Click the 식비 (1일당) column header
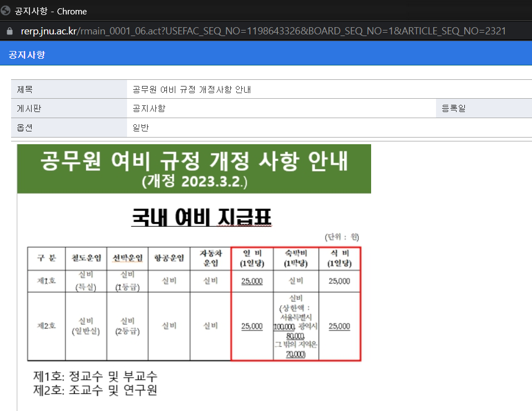This screenshot has height=411, width=532. coord(339,258)
